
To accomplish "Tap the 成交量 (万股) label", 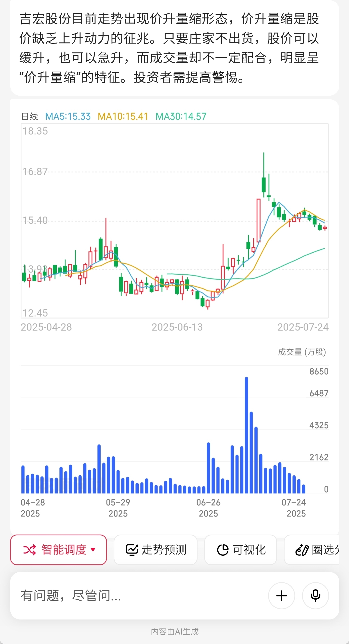I will [x=302, y=352].
